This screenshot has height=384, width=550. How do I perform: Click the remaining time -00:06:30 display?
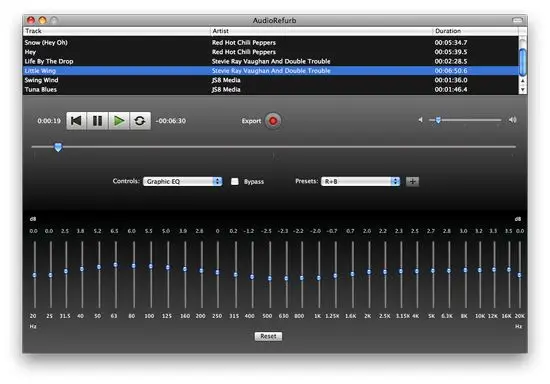click(x=171, y=121)
